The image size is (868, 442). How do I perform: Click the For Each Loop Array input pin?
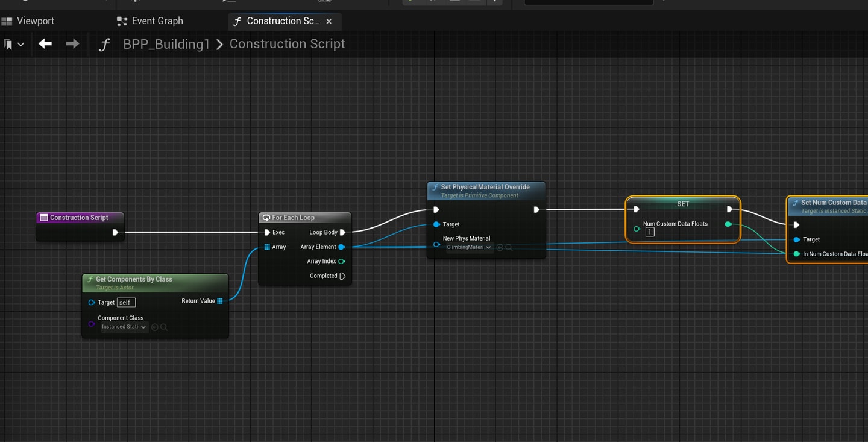pos(267,247)
